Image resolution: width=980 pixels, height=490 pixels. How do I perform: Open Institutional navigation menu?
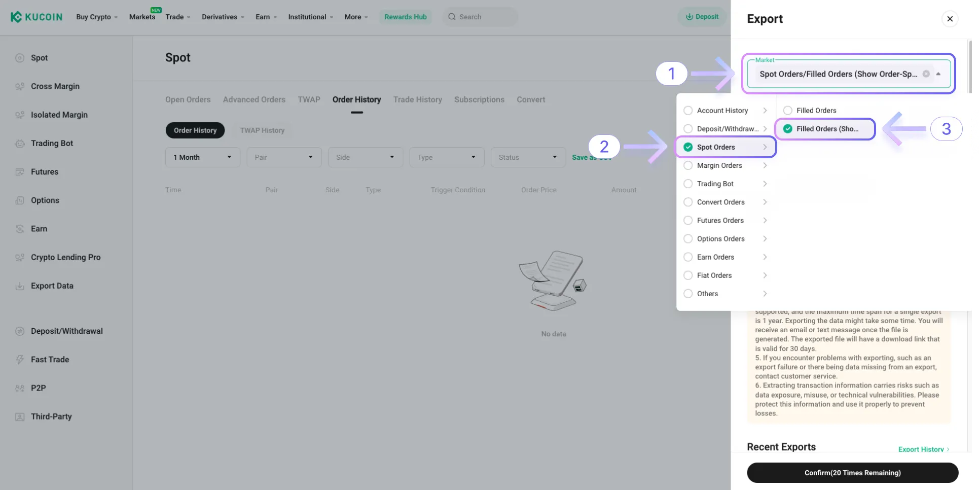(x=311, y=17)
